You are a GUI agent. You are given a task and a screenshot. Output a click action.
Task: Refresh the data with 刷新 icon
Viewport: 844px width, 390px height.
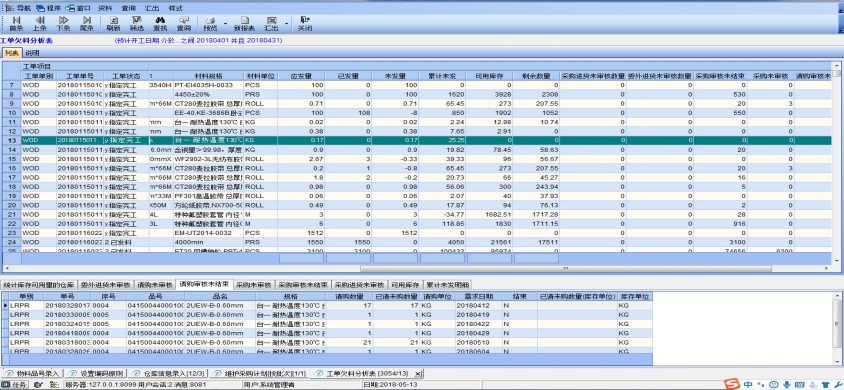pos(113,23)
